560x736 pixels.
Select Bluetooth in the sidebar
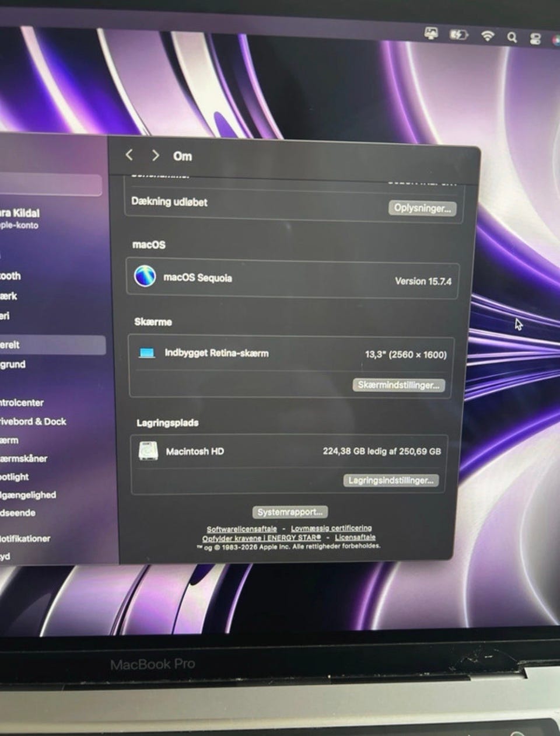[x=10, y=275]
